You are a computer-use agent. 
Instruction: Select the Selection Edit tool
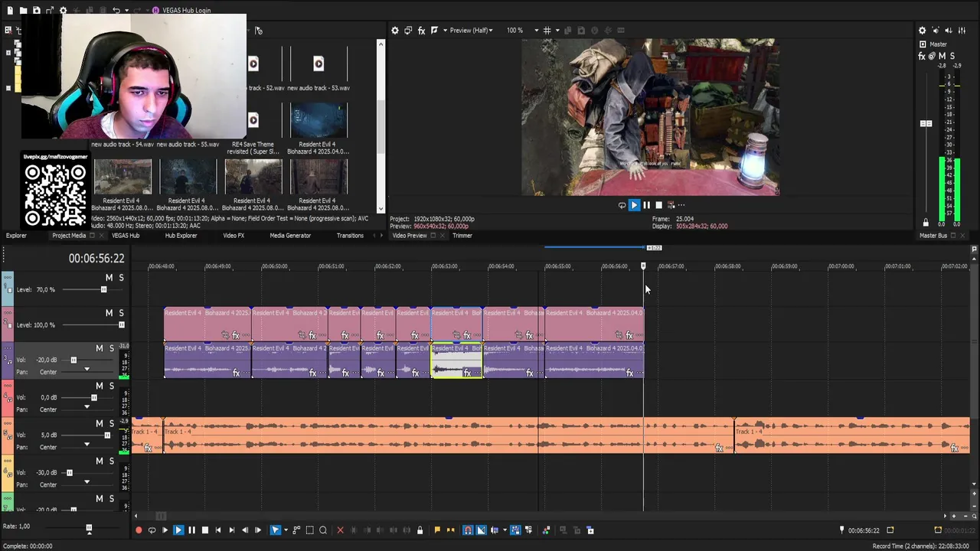(310, 530)
